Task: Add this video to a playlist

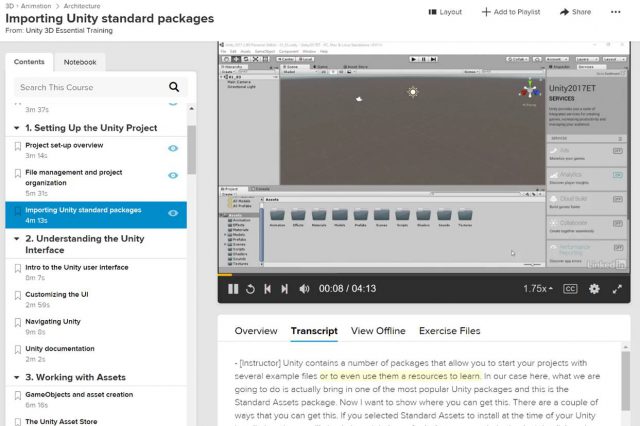Action: [x=511, y=12]
